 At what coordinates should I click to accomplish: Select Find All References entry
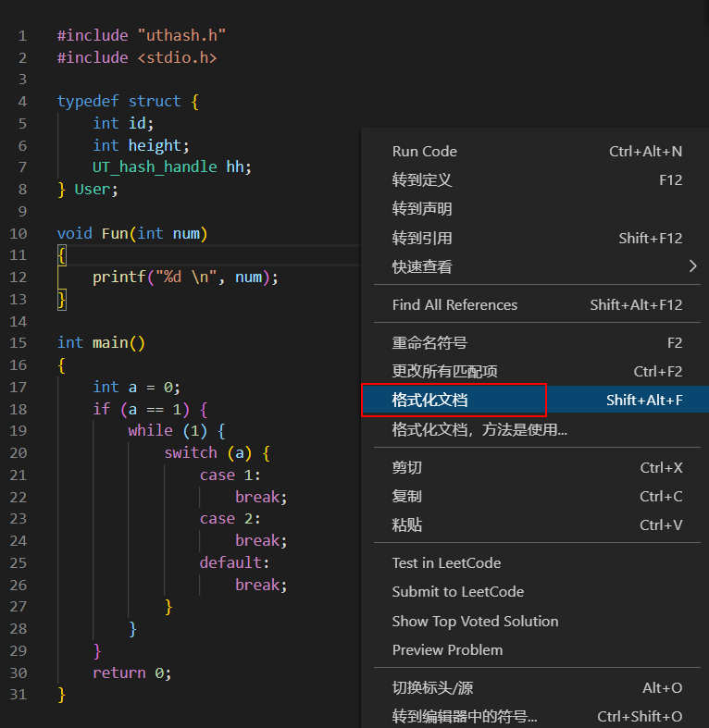pyautogui.click(x=537, y=304)
